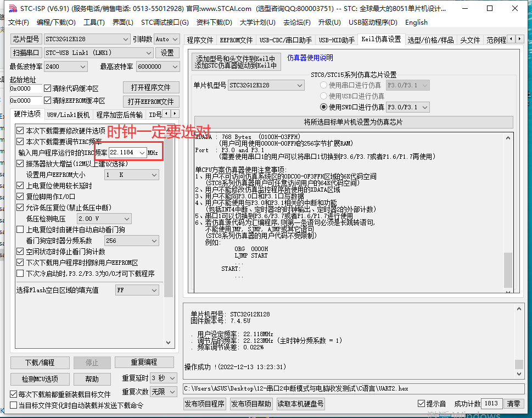Screen dimensions: 532x418
Task: Open 单片机型号 dropdown in Keil settings
Action: tap(266, 85)
